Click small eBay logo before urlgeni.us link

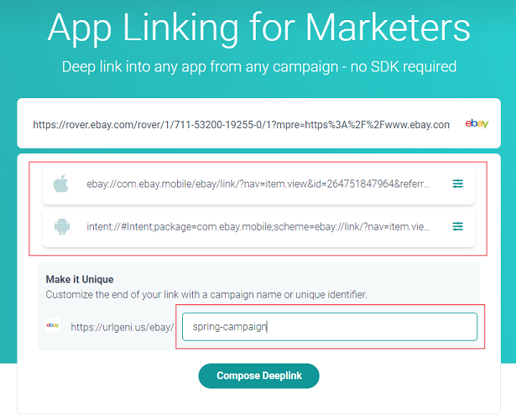[x=53, y=325]
